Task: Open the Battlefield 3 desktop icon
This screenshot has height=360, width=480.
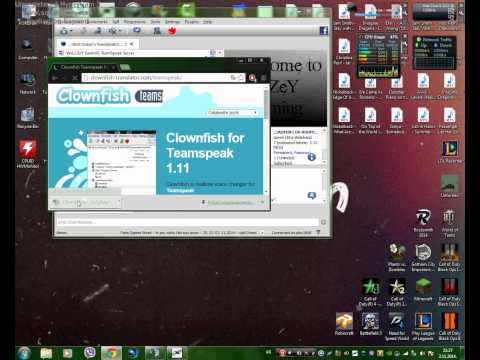Action: (370, 324)
